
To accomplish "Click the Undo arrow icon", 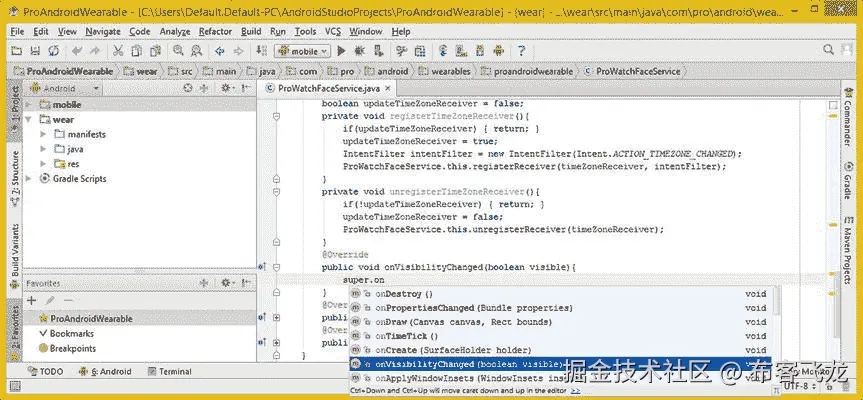I will (77, 51).
